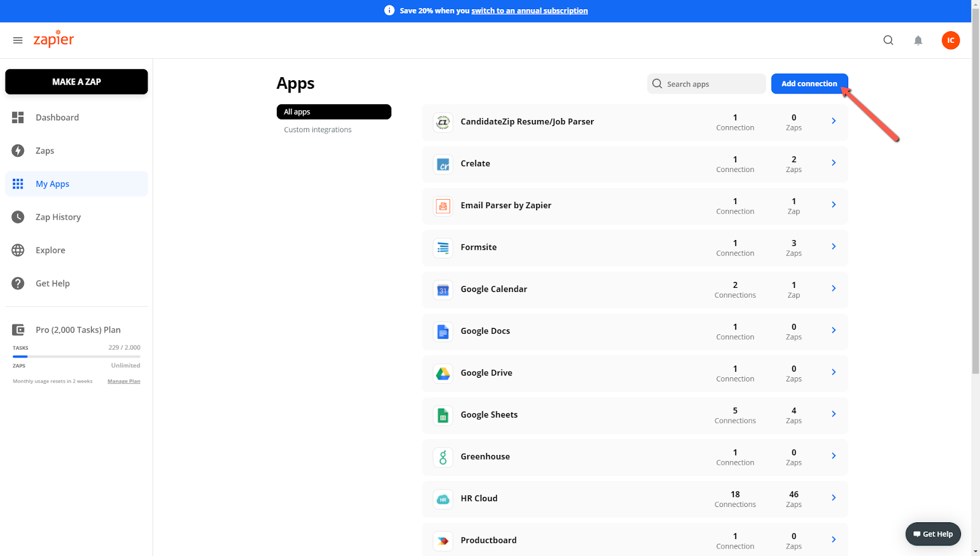Viewport: 980px width, 556px height.
Task: Click the Zap History clock icon
Action: coord(18,217)
